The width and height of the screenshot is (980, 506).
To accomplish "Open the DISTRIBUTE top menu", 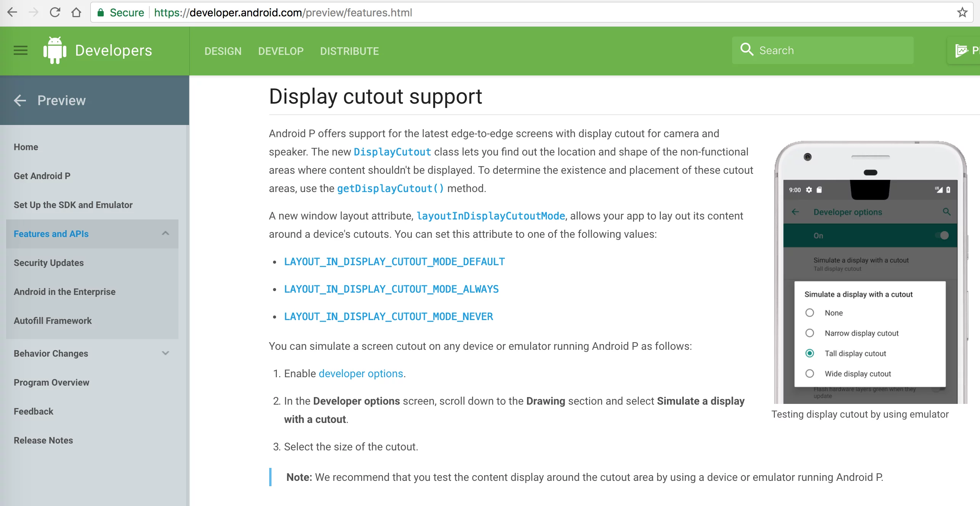I will click(349, 51).
